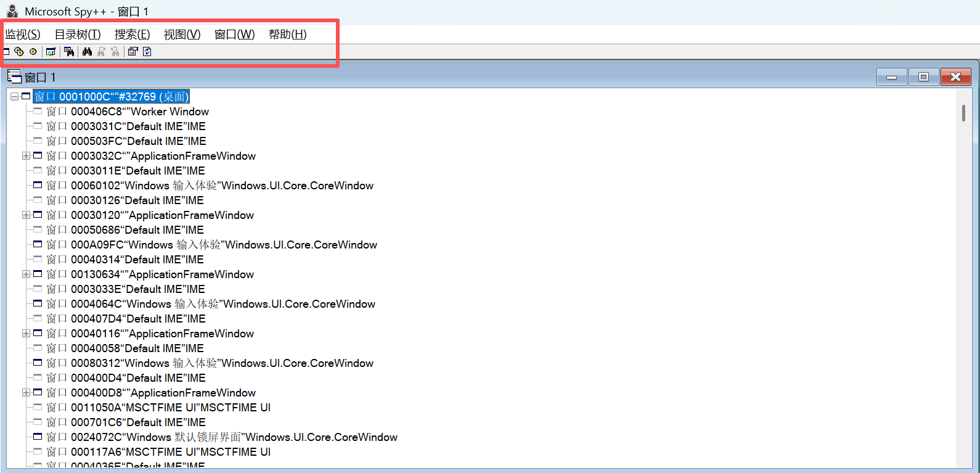The width and height of the screenshot is (980, 473).
Task: Select row 00040314 "Default IME" IME
Action: coord(125,260)
